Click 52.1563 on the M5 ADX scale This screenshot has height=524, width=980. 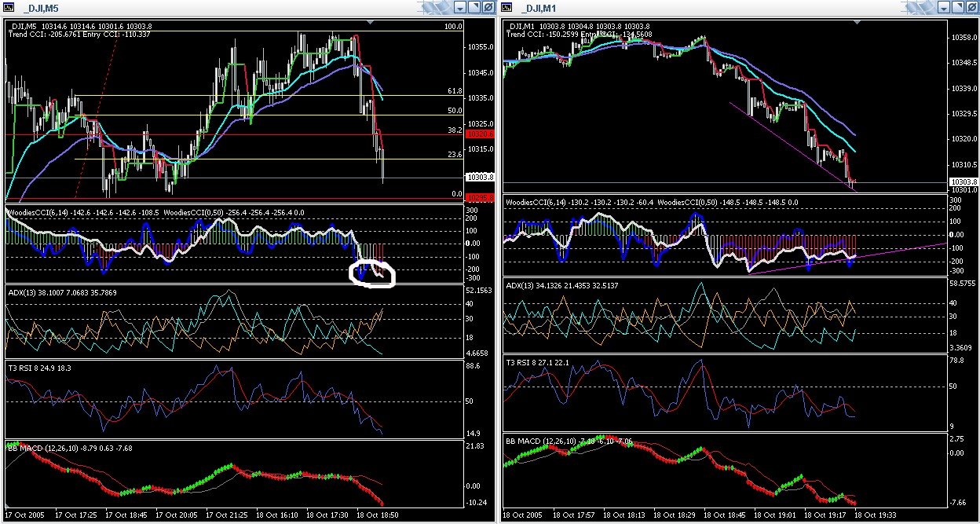pos(480,290)
